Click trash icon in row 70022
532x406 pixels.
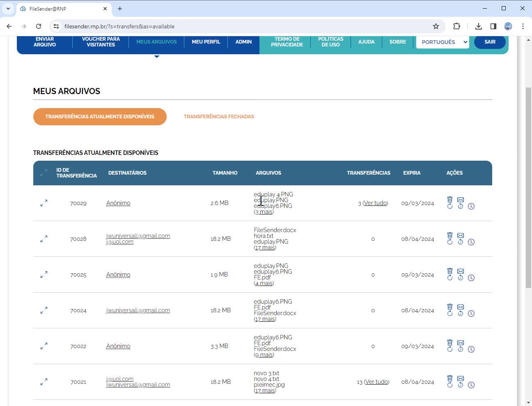[450, 342]
